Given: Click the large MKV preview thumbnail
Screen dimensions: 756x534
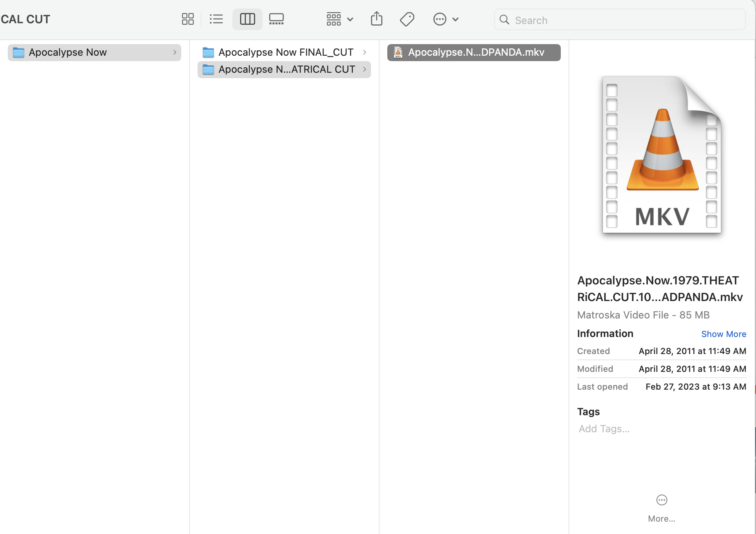Looking at the screenshot, I should coord(661,155).
